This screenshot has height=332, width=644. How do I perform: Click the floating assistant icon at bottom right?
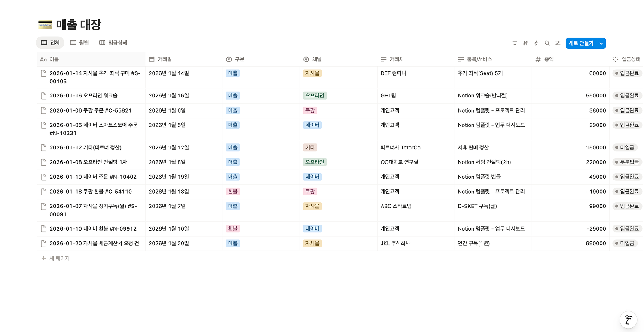(x=628, y=320)
